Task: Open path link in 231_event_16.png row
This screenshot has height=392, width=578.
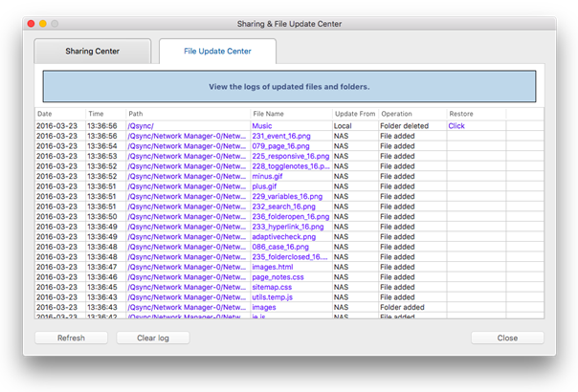Action: (187, 136)
